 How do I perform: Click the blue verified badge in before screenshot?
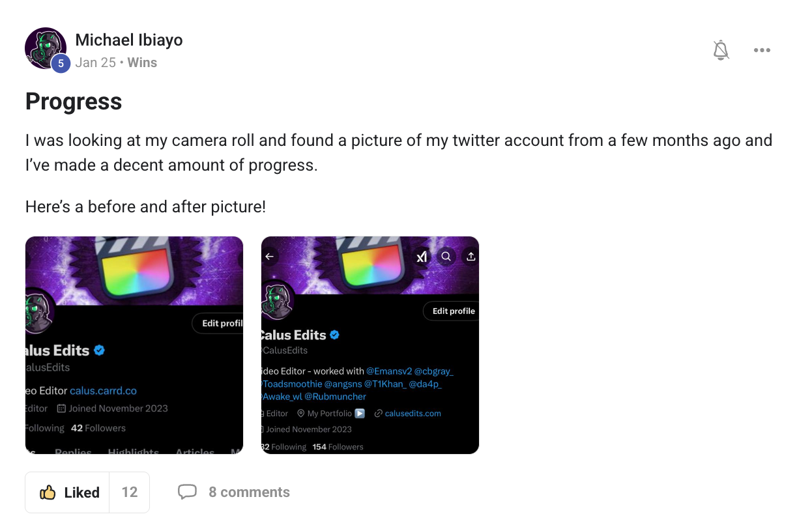point(99,350)
